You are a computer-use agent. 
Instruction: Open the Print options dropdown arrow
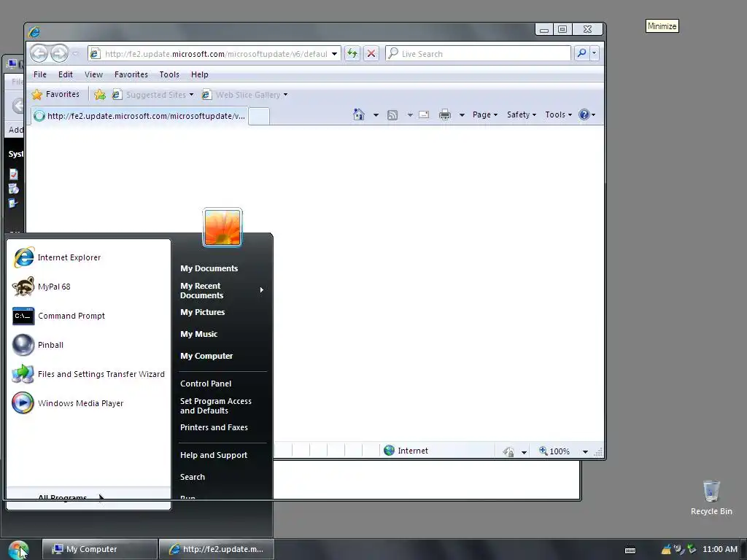tap(462, 115)
